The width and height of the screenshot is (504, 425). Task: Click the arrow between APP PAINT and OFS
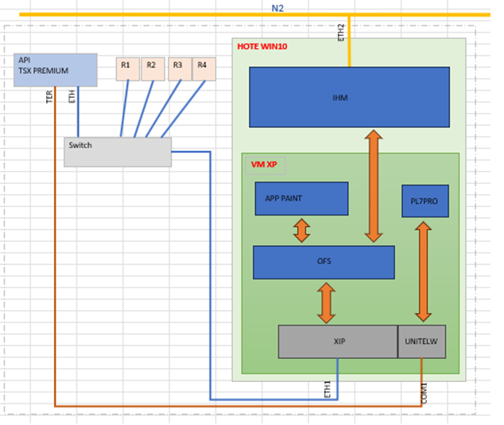(x=301, y=231)
